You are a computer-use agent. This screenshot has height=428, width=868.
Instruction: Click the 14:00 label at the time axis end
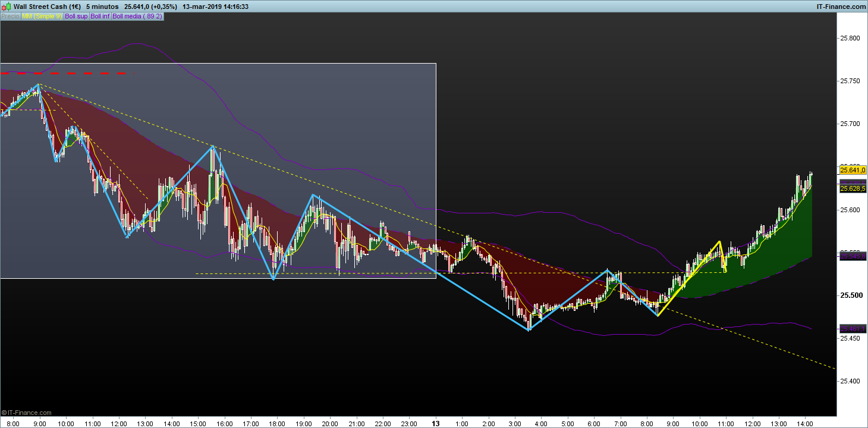coord(806,424)
